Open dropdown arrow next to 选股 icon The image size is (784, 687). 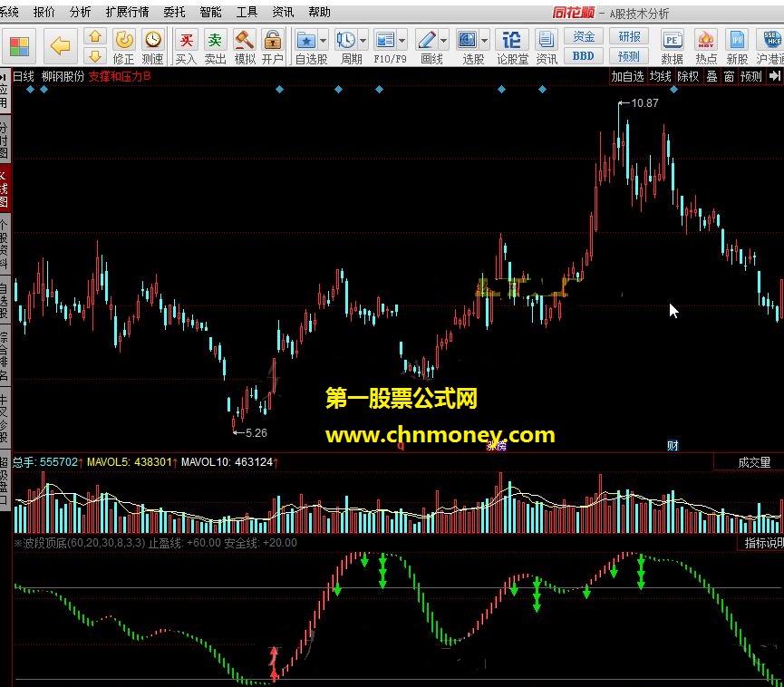(x=485, y=40)
